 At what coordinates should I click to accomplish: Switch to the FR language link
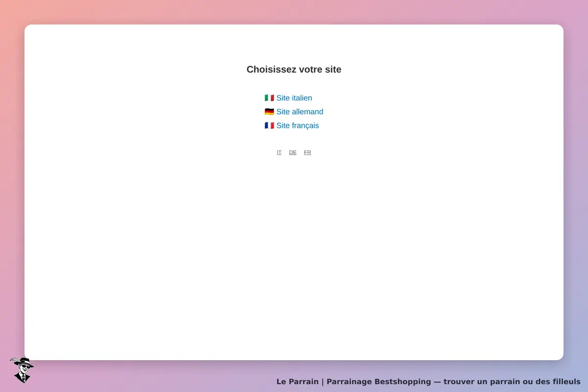click(x=307, y=152)
